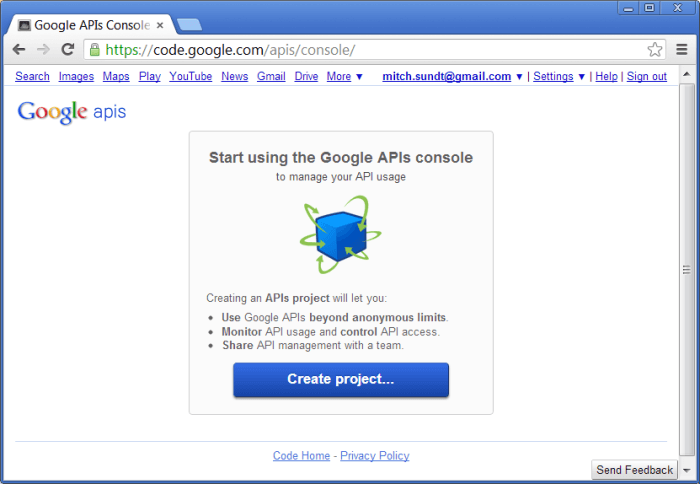Open the Drive link
The image size is (700, 484).
coord(306,76)
